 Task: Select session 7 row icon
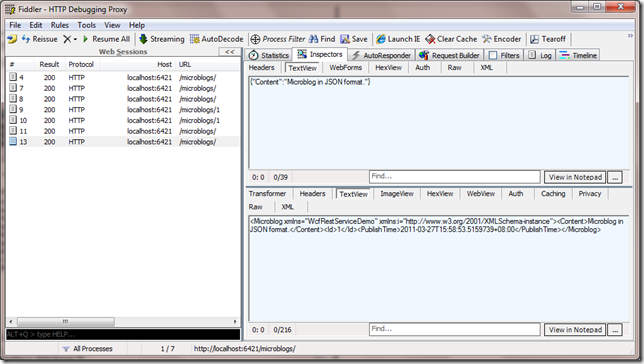[13, 88]
